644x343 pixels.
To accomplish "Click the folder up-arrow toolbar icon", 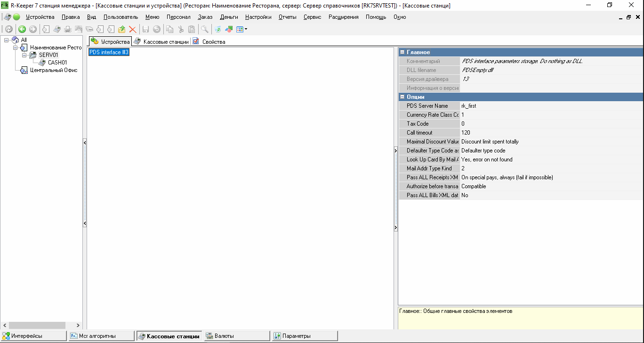I will [121, 29].
